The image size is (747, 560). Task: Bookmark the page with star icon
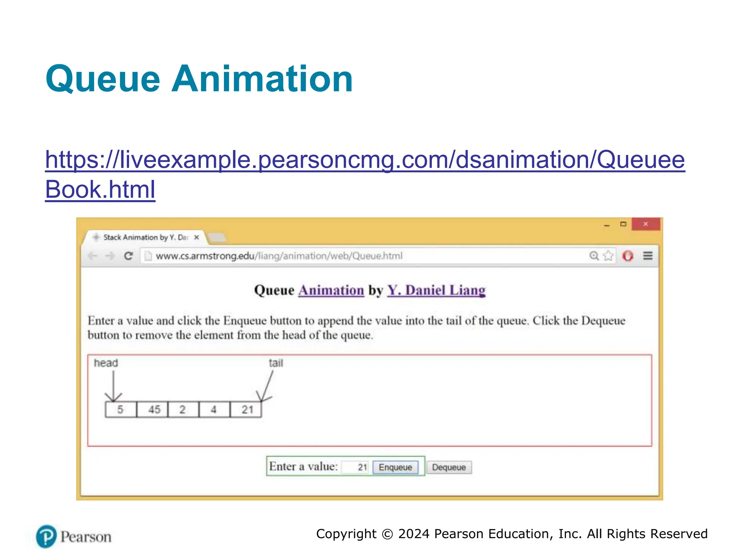(x=608, y=256)
